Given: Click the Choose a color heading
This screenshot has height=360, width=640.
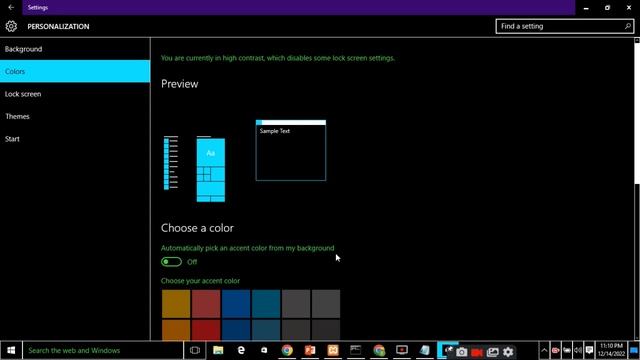Looking at the screenshot, I should coord(197,228).
